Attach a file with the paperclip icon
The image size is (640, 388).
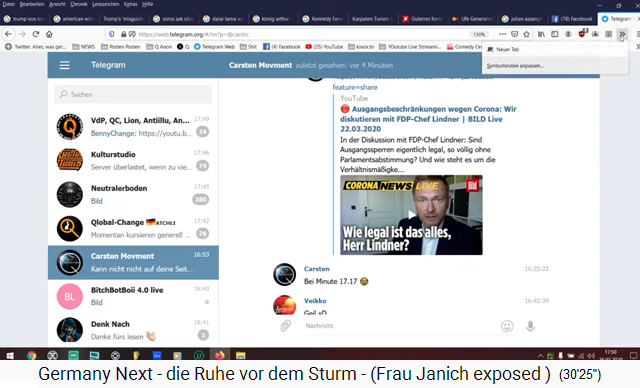[286, 326]
